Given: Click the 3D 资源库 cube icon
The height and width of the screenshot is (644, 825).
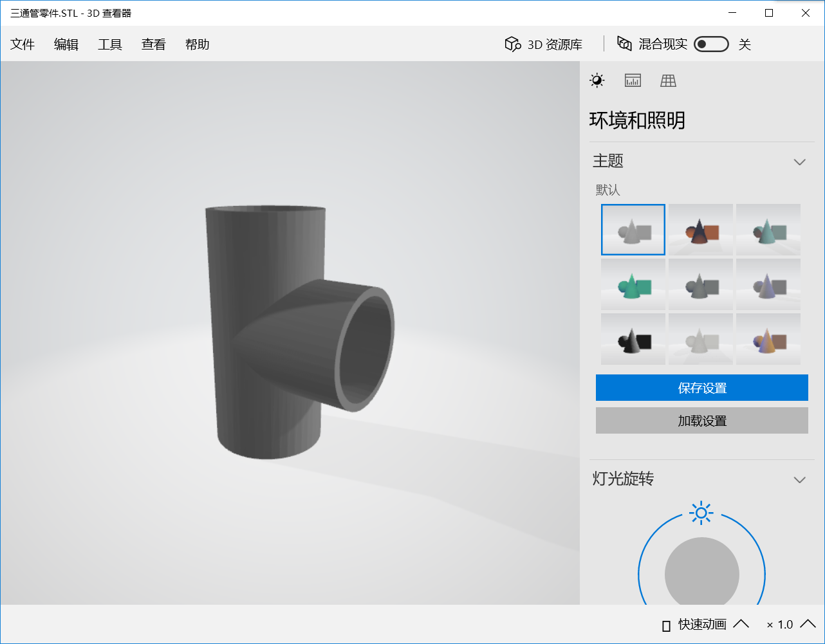Looking at the screenshot, I should click(x=512, y=44).
